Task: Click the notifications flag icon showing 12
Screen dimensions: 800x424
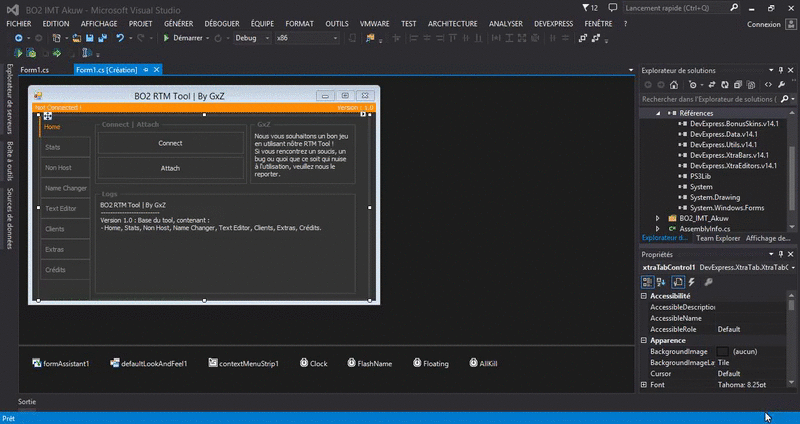Action: 590,8
